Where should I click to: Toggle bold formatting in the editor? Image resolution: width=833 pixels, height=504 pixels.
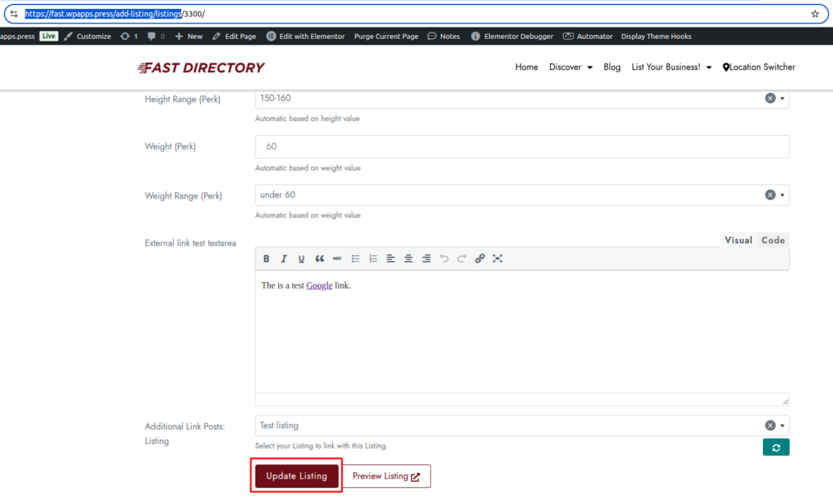266,259
